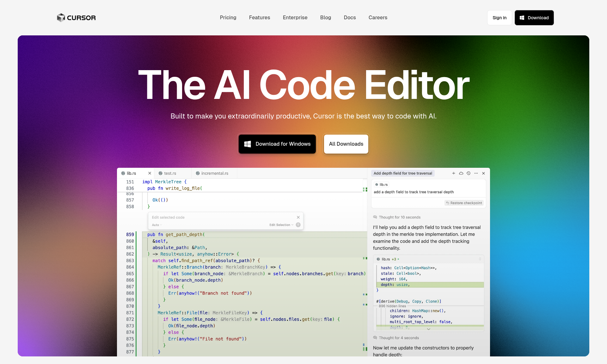
Task: Click the Cursor logo in the header
Action: pos(76,18)
